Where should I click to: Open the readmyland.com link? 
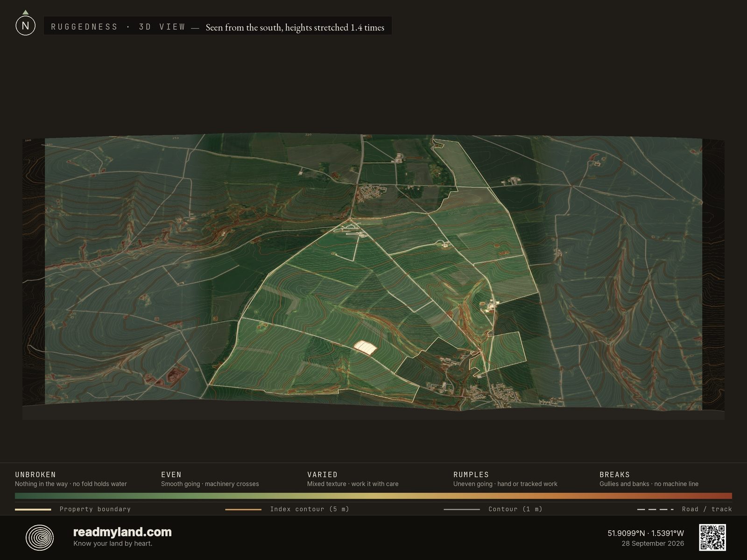click(x=122, y=532)
